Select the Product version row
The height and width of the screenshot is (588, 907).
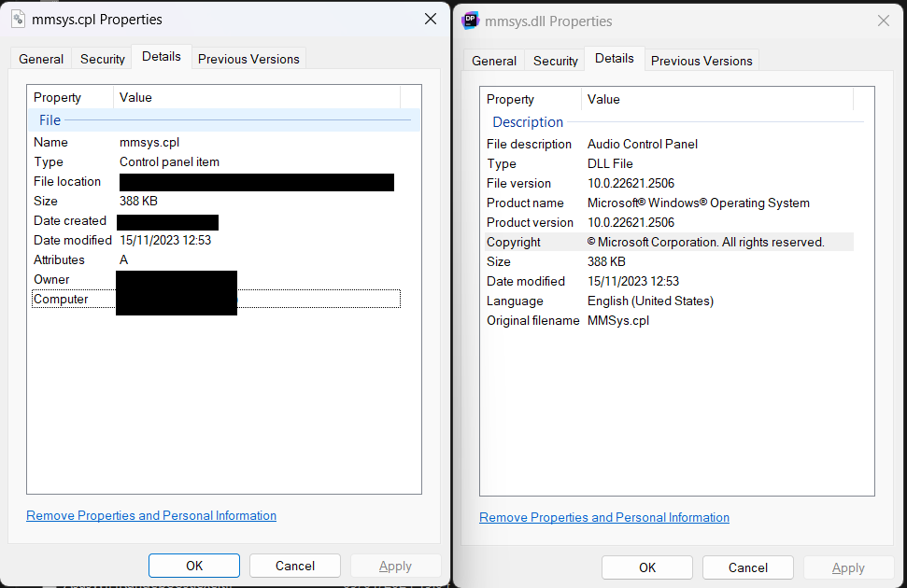point(669,222)
